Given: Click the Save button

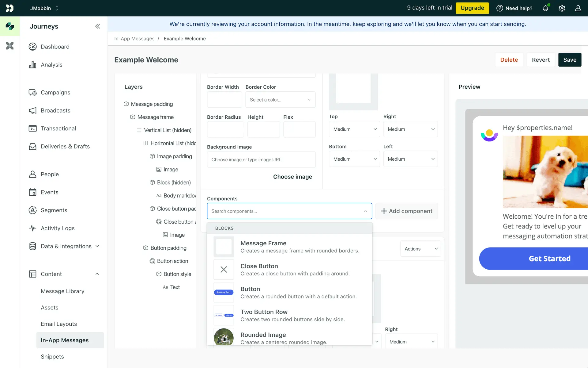Looking at the screenshot, I should coord(570,60).
